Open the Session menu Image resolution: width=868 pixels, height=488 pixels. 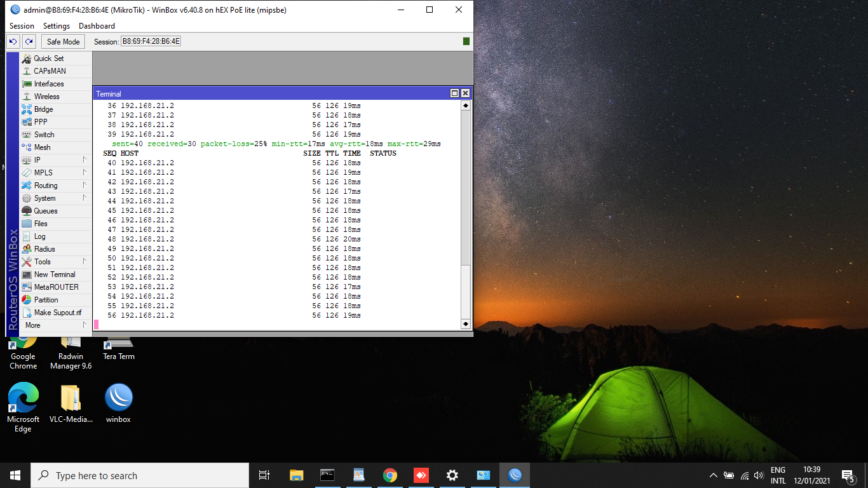(x=22, y=26)
